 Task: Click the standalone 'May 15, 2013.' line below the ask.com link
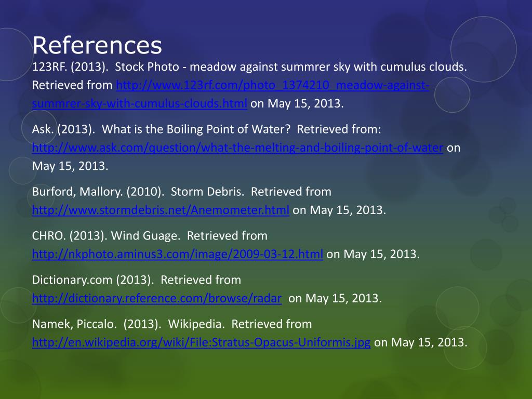(70, 166)
